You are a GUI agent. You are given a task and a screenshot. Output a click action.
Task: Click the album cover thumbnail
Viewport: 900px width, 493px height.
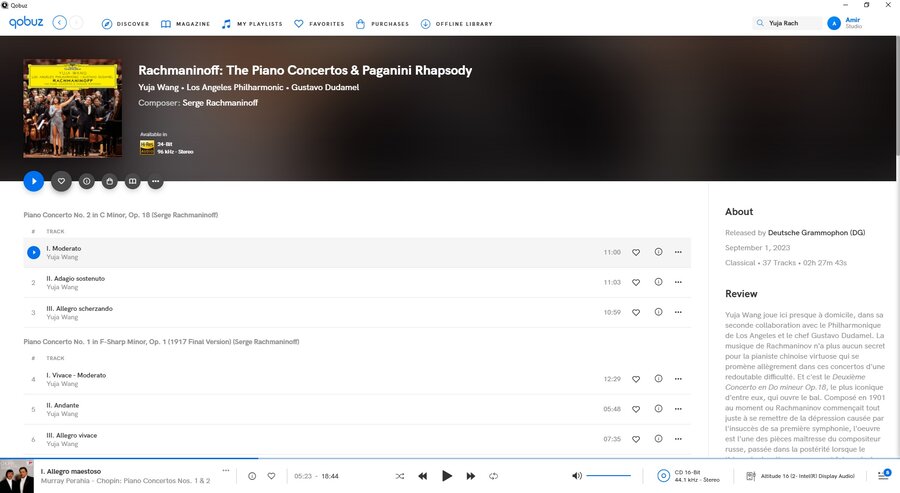point(73,108)
